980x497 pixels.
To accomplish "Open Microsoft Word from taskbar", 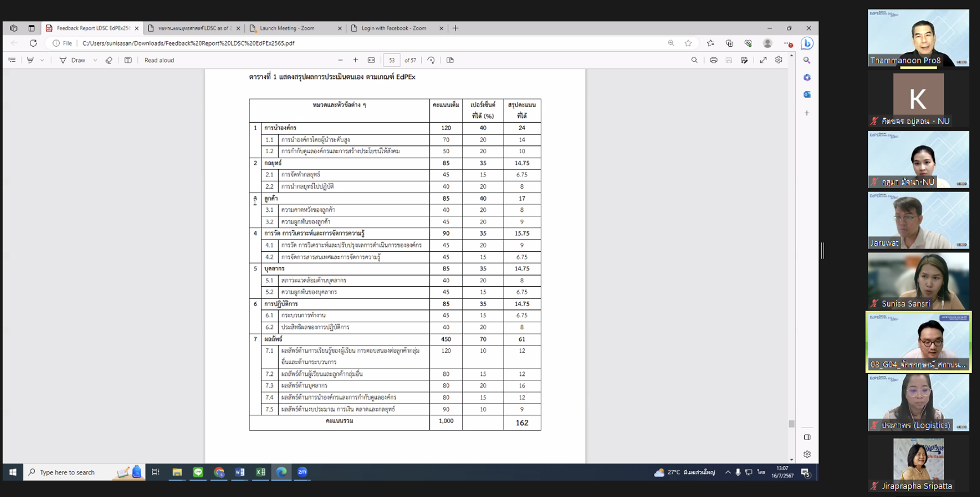I will (x=240, y=472).
